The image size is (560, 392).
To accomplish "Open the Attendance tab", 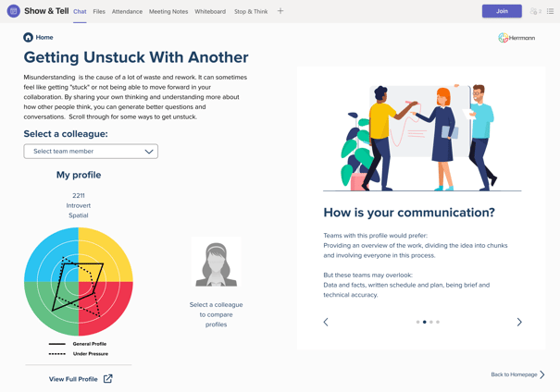I will (x=127, y=12).
